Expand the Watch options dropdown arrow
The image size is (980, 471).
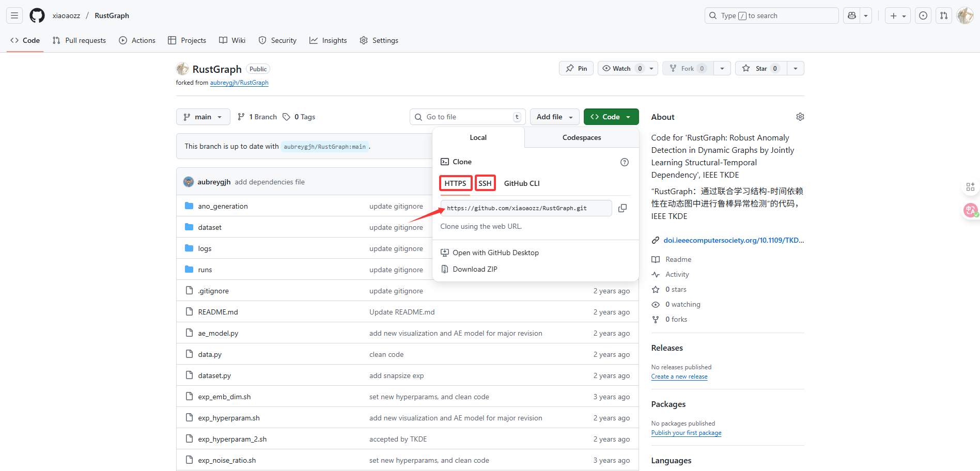[651, 68]
